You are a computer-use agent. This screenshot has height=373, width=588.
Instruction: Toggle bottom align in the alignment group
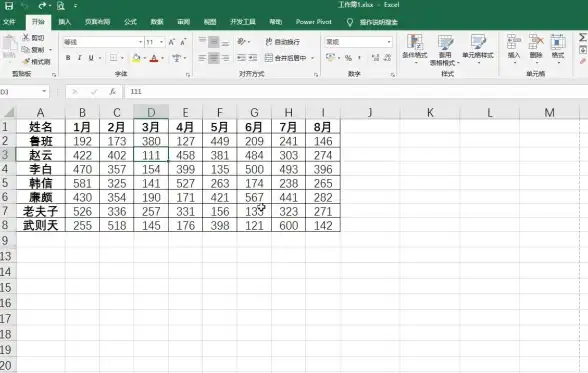pos(225,42)
